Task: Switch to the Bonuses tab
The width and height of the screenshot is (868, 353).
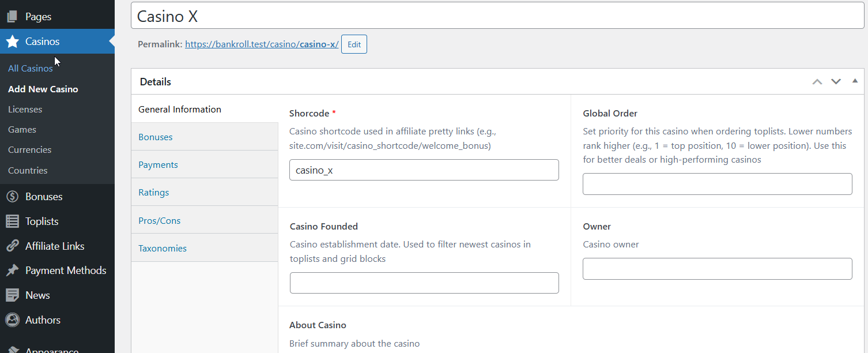Action: point(155,137)
